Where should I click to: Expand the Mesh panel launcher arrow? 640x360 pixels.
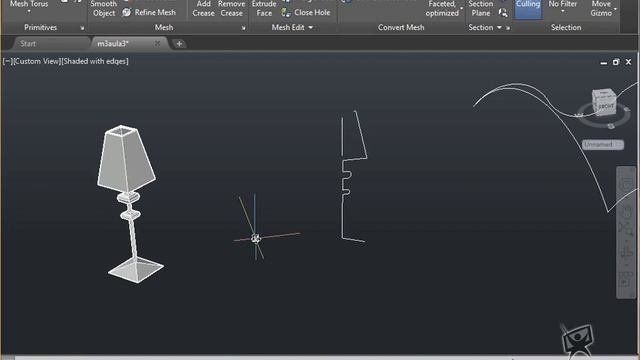tap(243, 28)
